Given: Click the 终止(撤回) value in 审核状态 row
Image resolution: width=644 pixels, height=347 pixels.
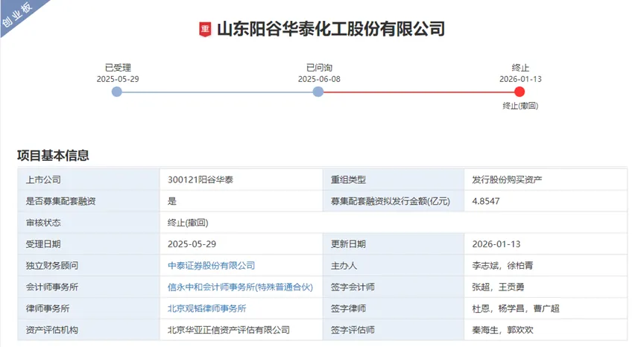Looking at the screenshot, I should pos(188,223).
